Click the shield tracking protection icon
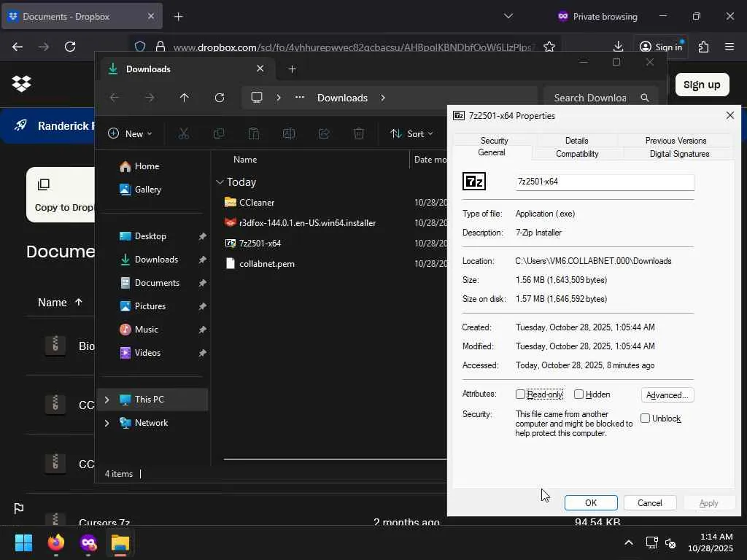 (x=140, y=47)
